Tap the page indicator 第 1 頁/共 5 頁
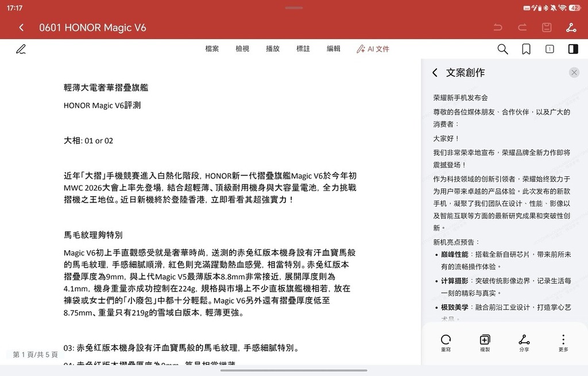 pos(35,354)
